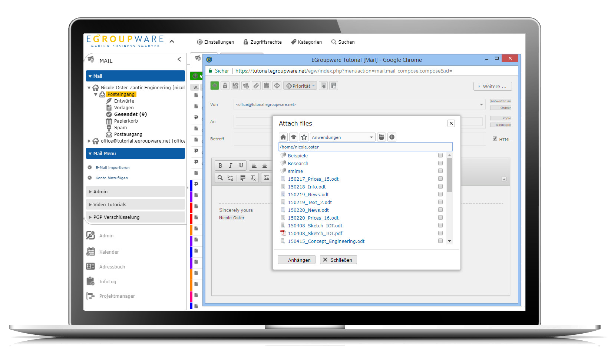Open the Anwendungen dropdown in Attach files
The image size is (611, 364).
pos(342,137)
